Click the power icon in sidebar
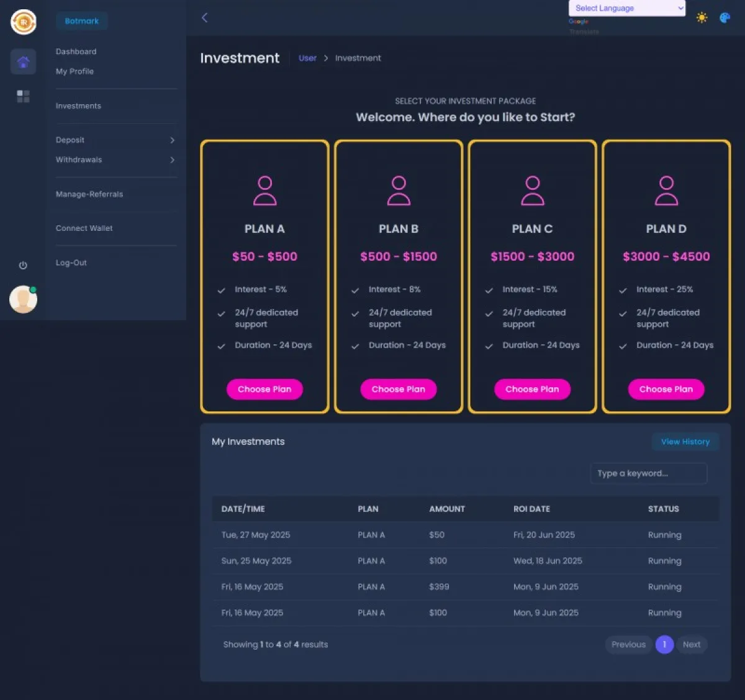Image resolution: width=745 pixels, height=700 pixels. [x=23, y=265]
